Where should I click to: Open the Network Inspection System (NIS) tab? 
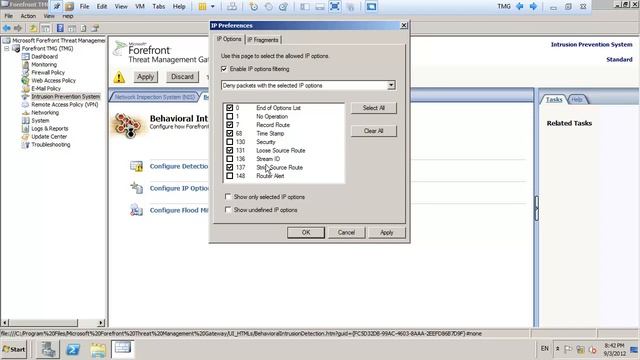[x=155, y=97]
